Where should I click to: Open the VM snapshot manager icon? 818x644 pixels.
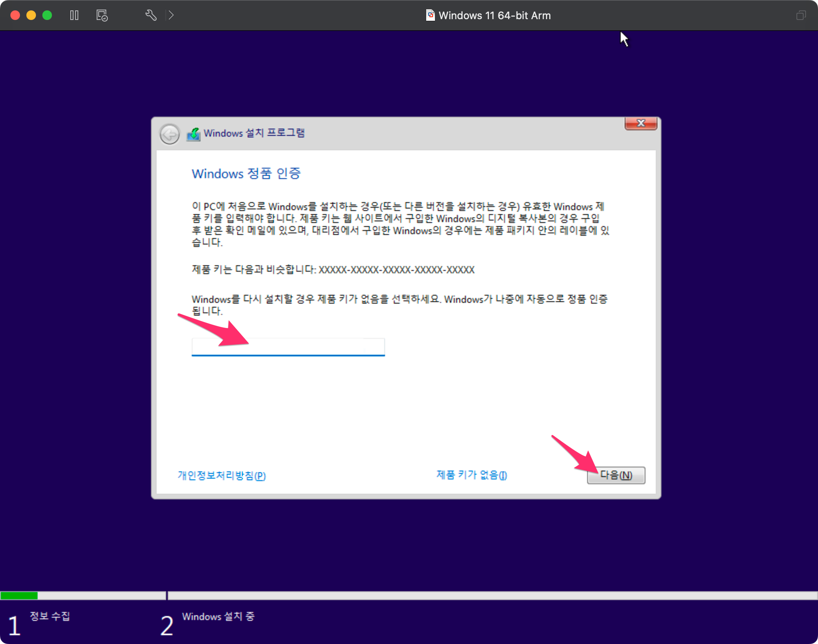(102, 15)
